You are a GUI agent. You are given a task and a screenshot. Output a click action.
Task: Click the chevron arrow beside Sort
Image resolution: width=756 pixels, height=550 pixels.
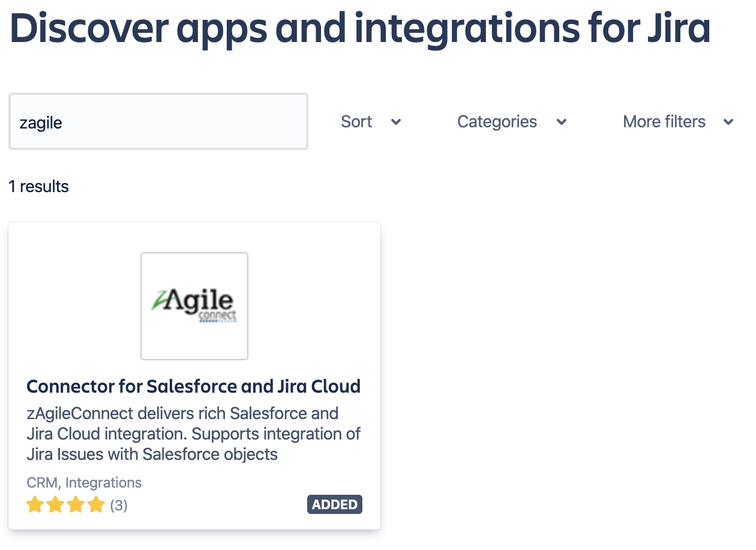(396, 122)
